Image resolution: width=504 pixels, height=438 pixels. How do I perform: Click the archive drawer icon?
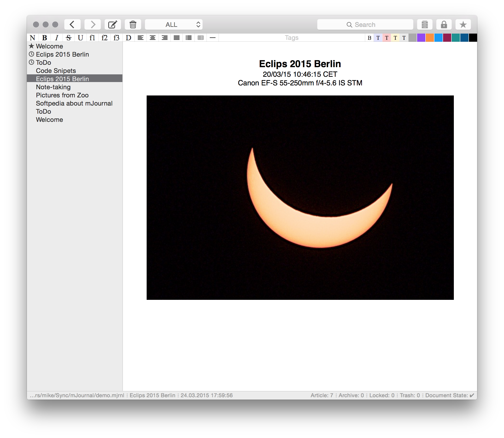click(x=425, y=24)
